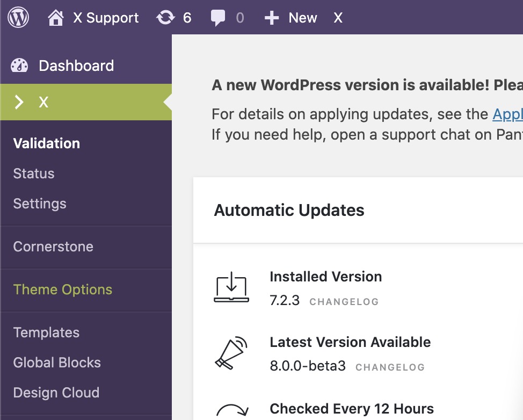Open the updates icon showing 6
This screenshot has height=420, width=523.
pyautogui.click(x=165, y=18)
